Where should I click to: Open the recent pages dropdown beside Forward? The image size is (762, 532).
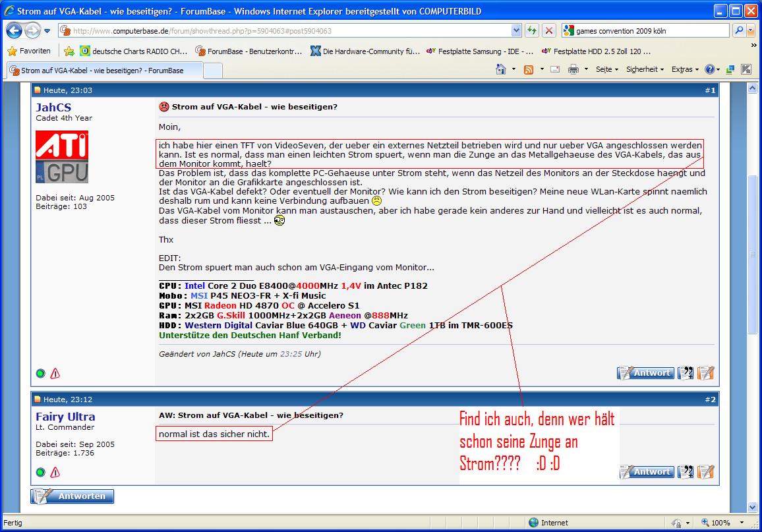(x=47, y=31)
